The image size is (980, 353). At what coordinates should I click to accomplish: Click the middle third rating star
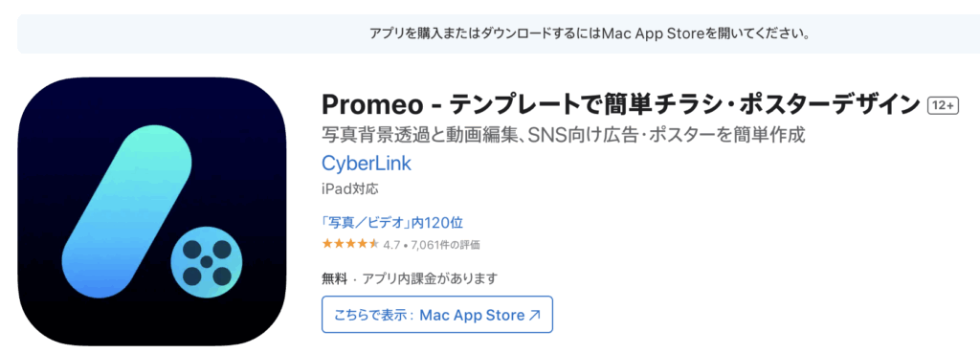pos(350,244)
